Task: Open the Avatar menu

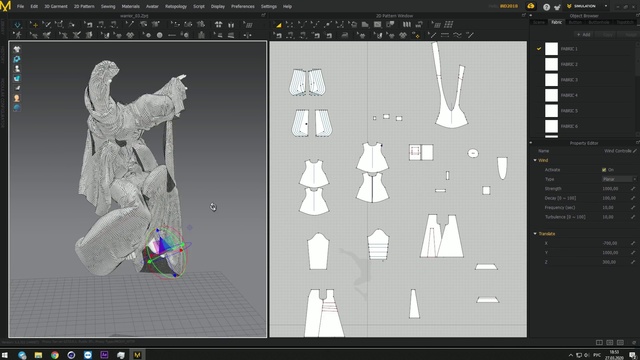Action: point(152,7)
